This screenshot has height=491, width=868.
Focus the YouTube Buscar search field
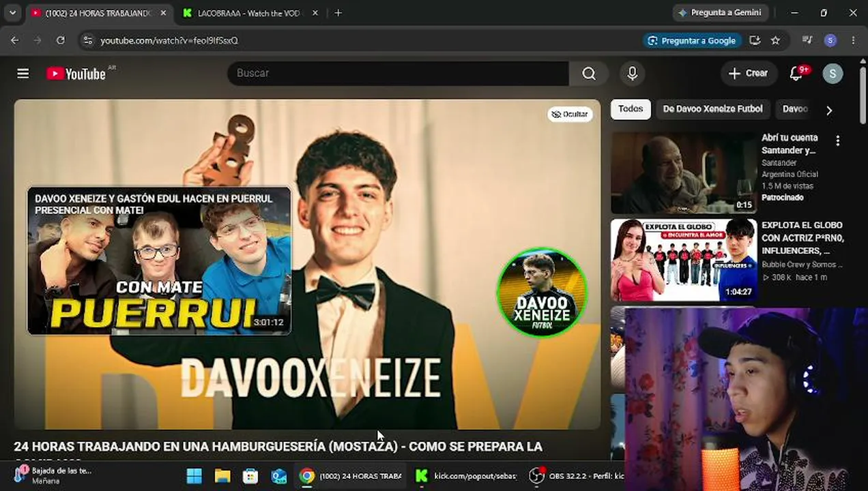coord(398,74)
